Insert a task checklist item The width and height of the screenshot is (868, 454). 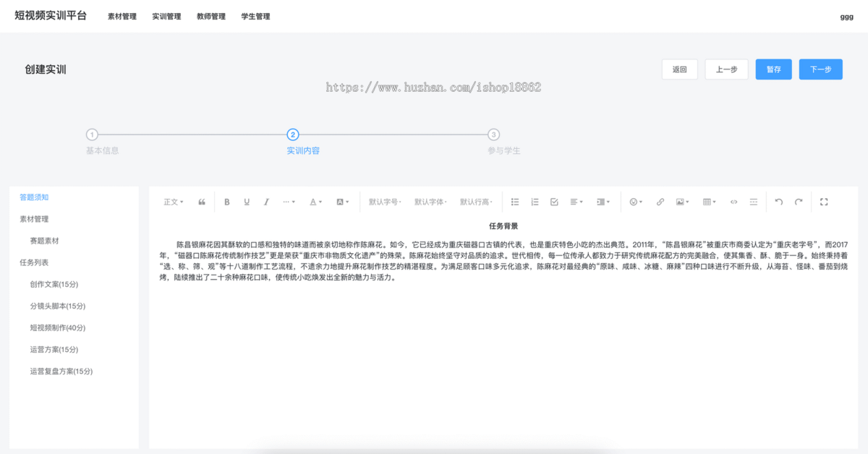coord(553,202)
